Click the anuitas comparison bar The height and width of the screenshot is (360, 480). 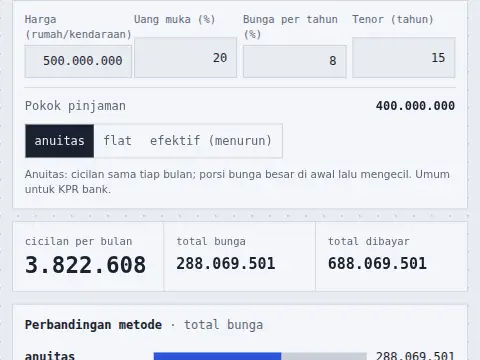click(260, 356)
